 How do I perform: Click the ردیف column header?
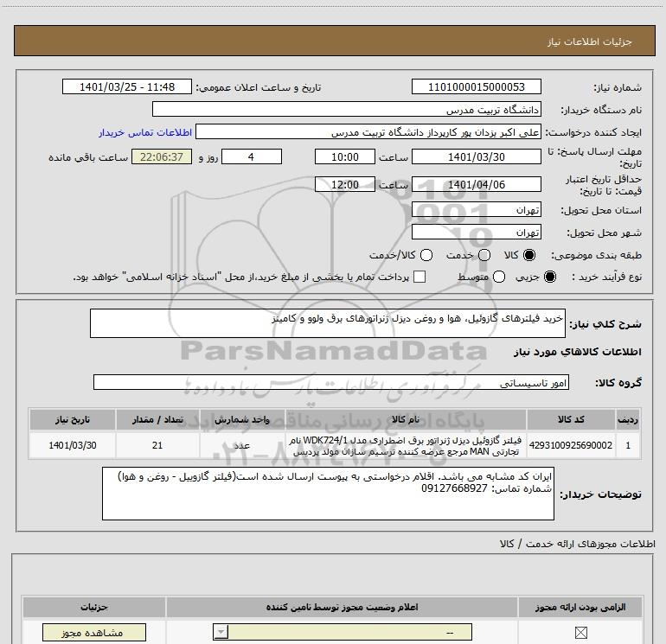coord(628,419)
